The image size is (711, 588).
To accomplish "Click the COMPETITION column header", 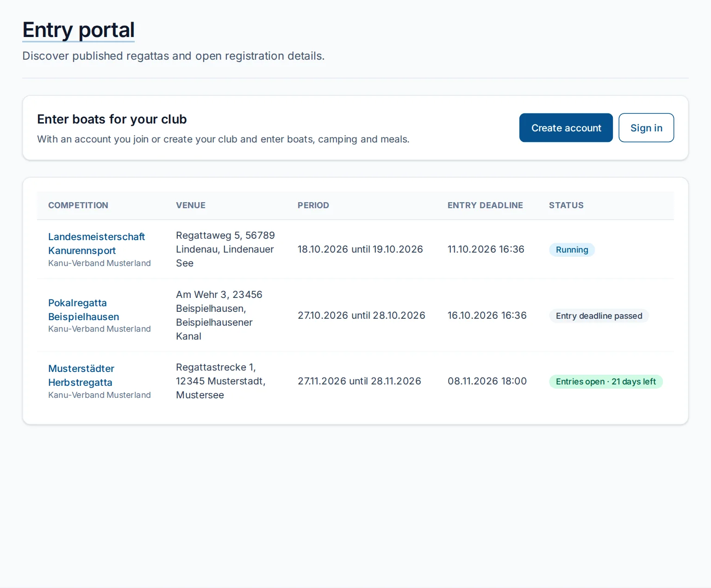I will (78, 205).
